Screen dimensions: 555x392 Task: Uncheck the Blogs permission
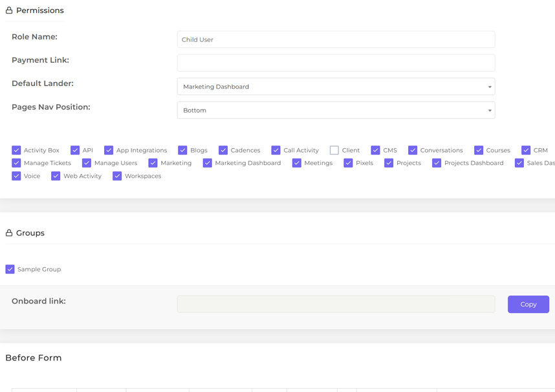pyautogui.click(x=182, y=149)
